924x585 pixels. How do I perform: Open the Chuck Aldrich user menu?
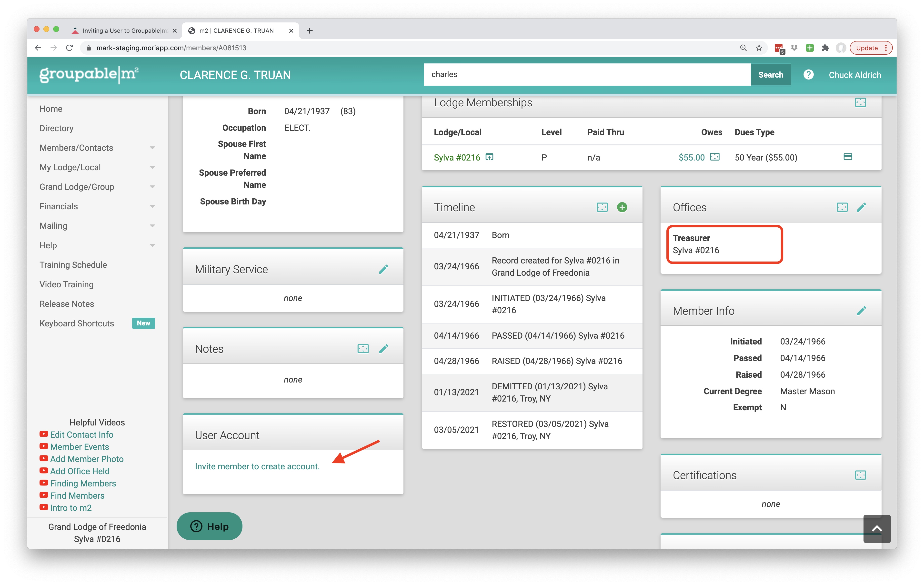coord(855,75)
